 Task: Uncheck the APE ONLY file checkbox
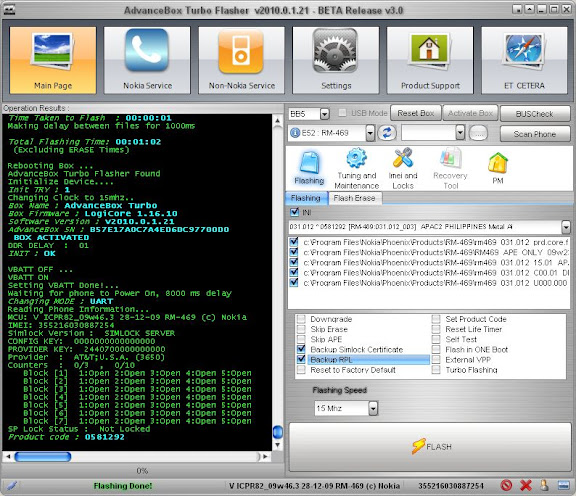coord(294,252)
